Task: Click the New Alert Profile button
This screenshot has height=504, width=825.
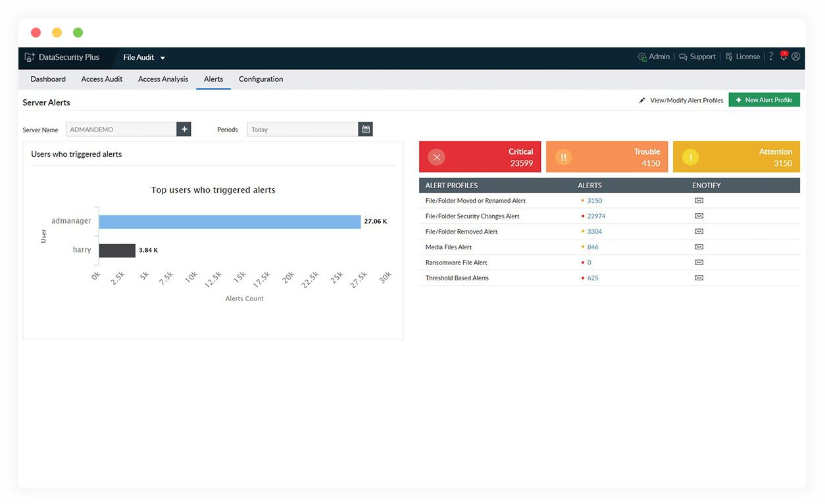Action: pyautogui.click(x=764, y=99)
